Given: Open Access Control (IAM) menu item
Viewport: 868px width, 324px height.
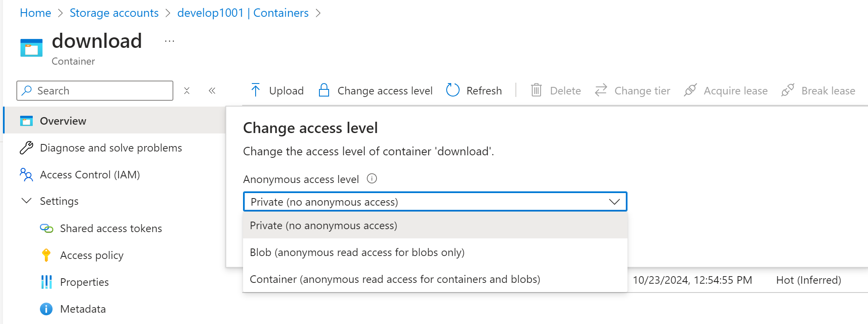Looking at the screenshot, I should (90, 175).
